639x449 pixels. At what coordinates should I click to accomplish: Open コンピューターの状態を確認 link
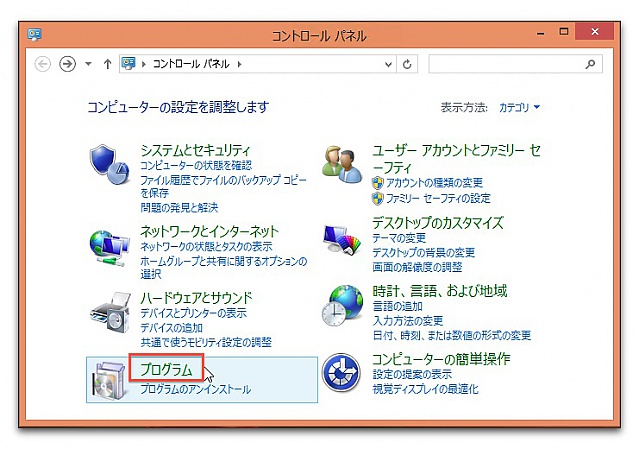pyautogui.click(x=196, y=165)
